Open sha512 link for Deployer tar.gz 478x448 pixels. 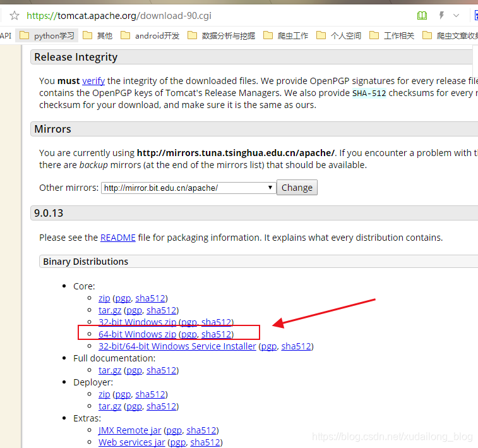click(x=162, y=406)
